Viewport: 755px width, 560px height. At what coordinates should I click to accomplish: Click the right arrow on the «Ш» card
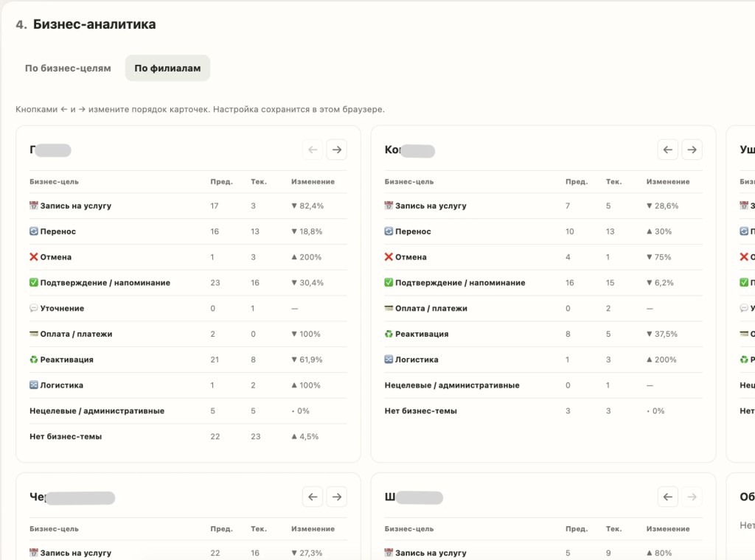pos(692,497)
